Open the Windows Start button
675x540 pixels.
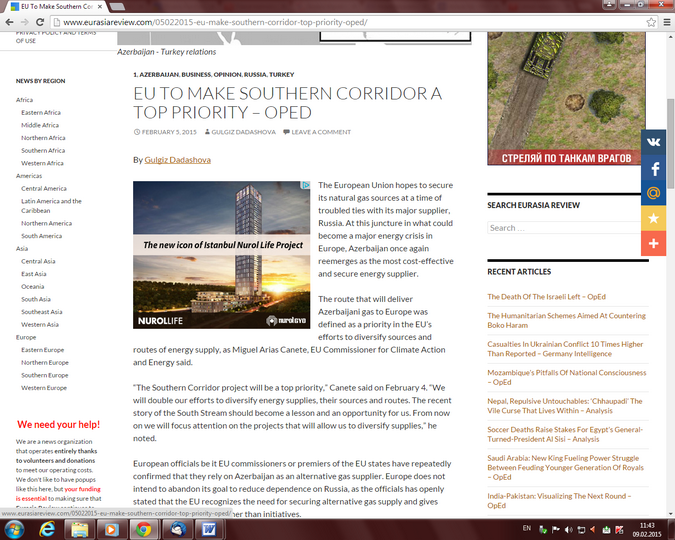tap(14, 529)
